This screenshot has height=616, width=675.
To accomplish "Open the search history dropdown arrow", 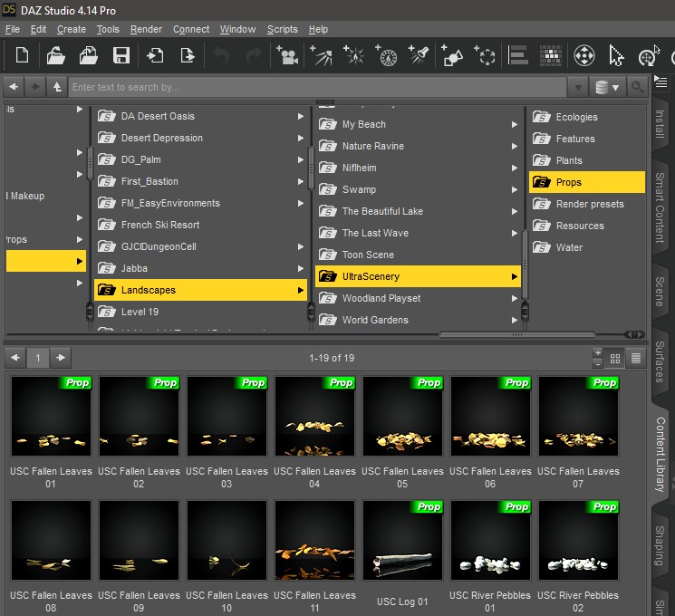I will pos(578,87).
